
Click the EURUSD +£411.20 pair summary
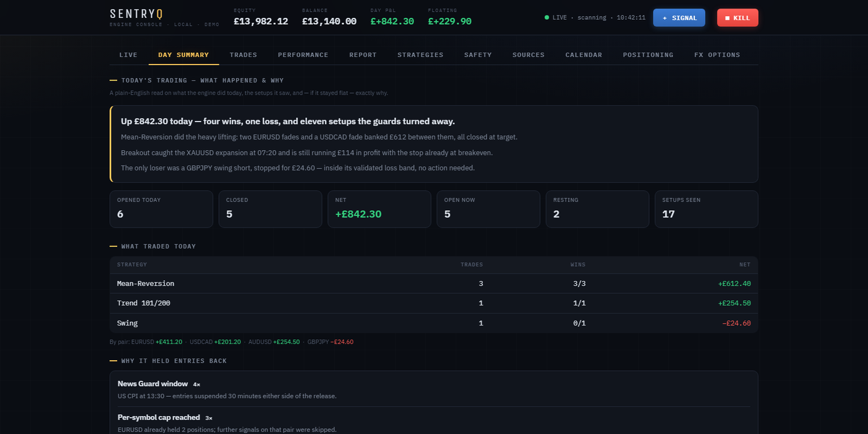point(157,342)
